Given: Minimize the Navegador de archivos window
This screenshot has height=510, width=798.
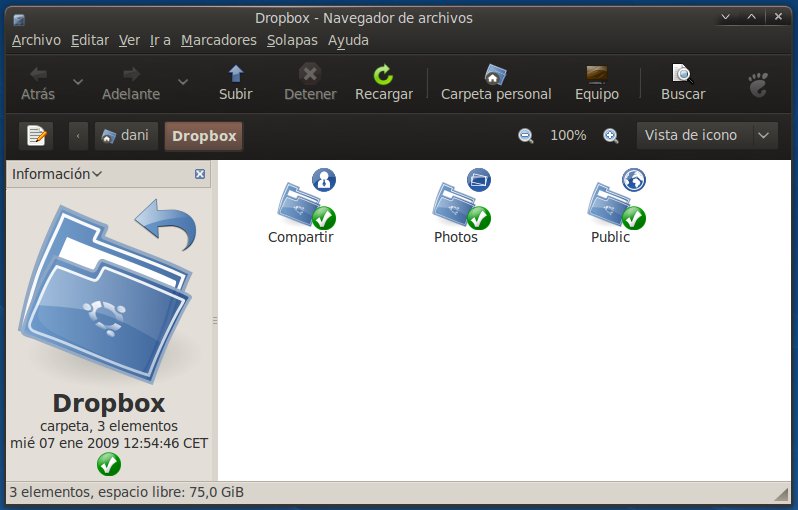Looking at the screenshot, I should pyautogui.click(x=726, y=17).
